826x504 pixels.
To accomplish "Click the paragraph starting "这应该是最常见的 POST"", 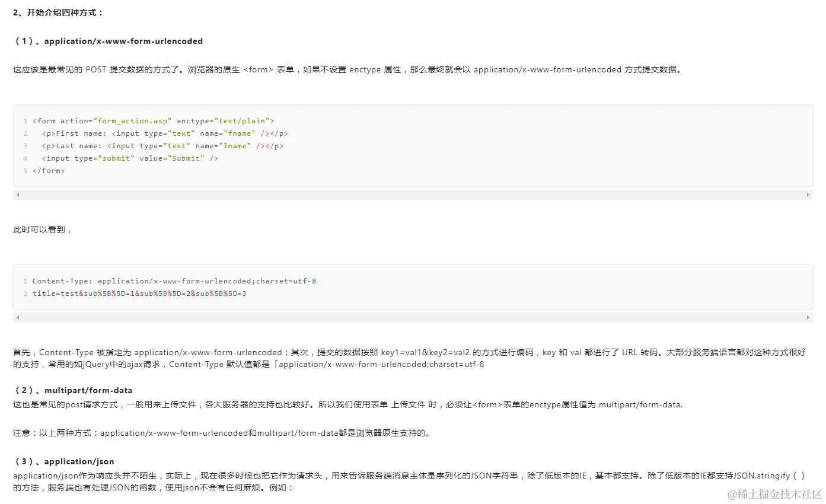I will tap(349, 69).
